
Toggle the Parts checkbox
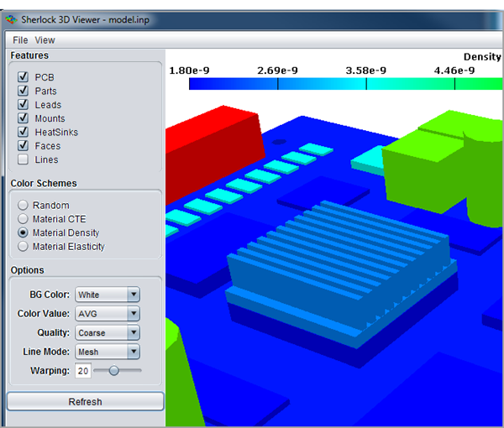pos(24,91)
